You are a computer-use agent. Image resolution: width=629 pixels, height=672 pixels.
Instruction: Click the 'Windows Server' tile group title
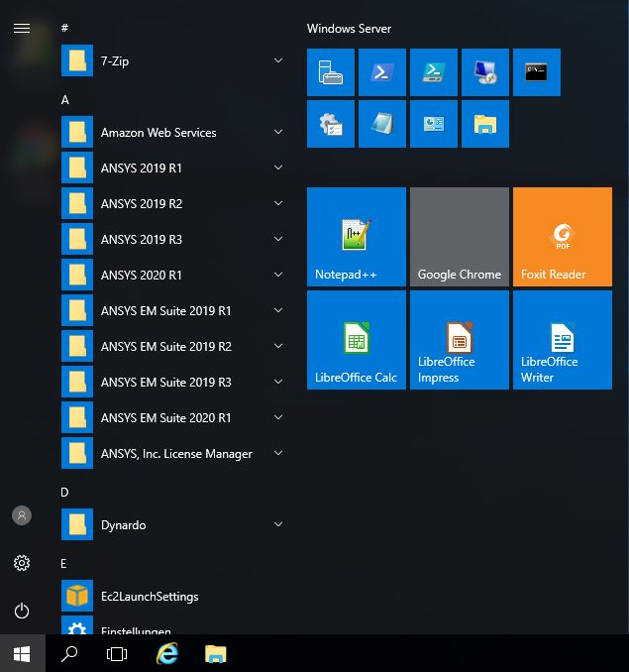(x=349, y=29)
